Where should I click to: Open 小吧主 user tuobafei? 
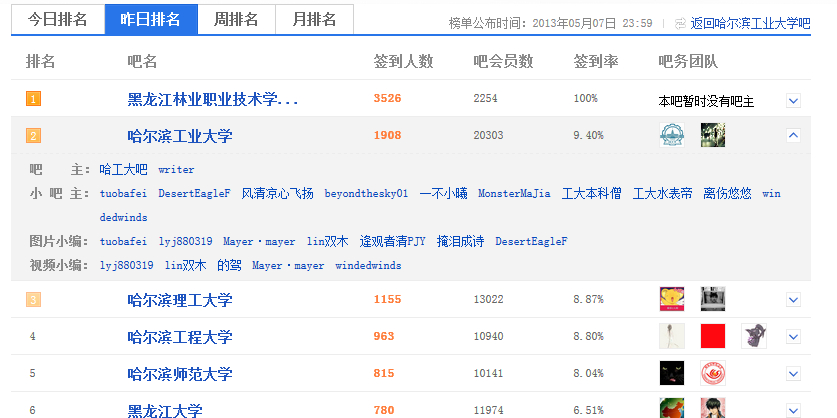coord(123,194)
